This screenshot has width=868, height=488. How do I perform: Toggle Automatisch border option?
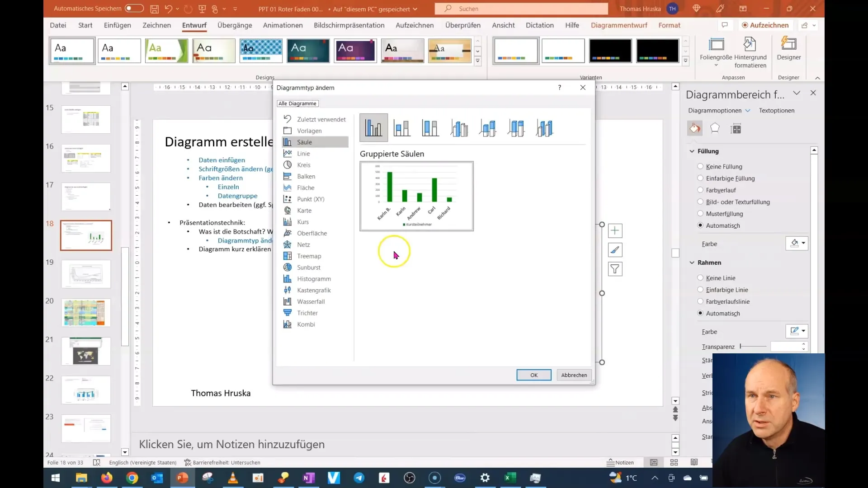point(700,313)
